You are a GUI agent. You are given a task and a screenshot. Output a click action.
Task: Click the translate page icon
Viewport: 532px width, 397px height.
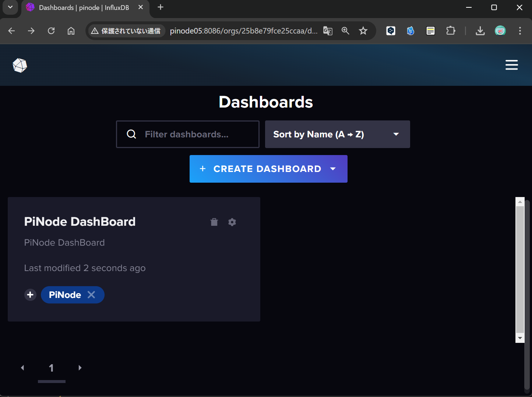click(x=328, y=31)
